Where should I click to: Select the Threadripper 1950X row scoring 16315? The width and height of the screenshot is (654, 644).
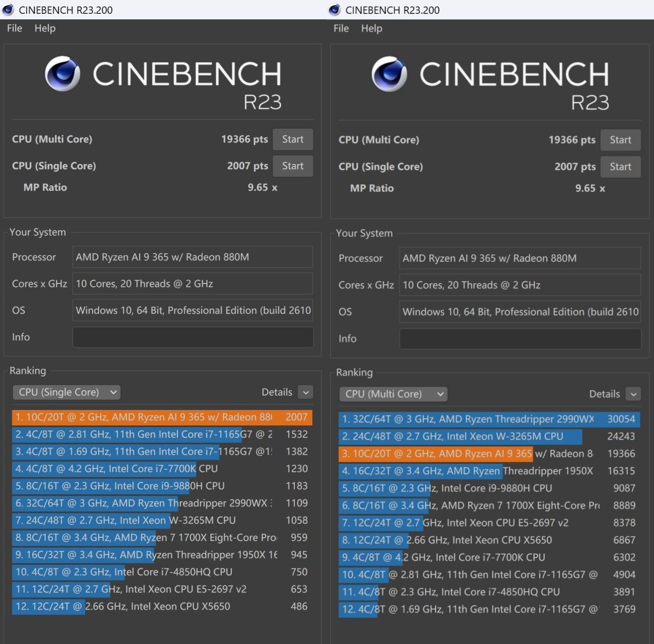click(489, 471)
